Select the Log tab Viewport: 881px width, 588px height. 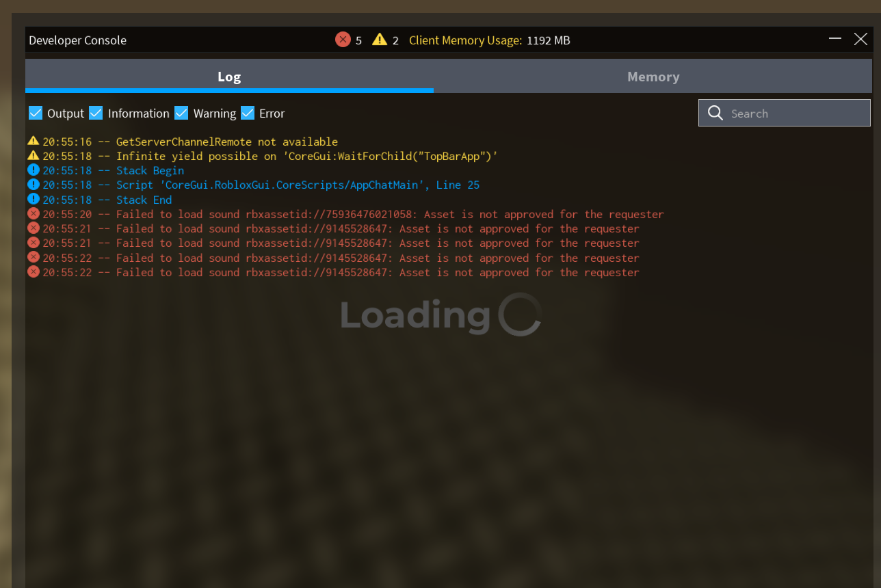pos(229,77)
